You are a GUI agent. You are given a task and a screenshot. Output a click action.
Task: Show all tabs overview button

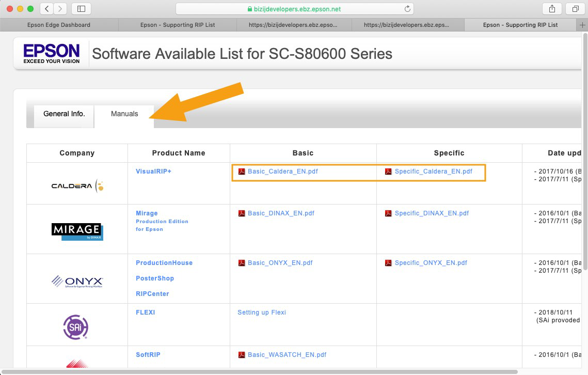tap(575, 9)
